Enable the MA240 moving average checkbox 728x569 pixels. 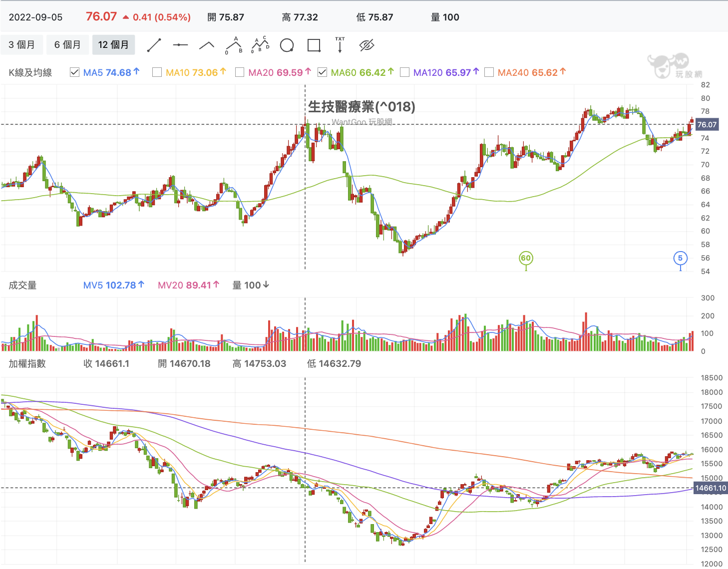click(x=489, y=72)
